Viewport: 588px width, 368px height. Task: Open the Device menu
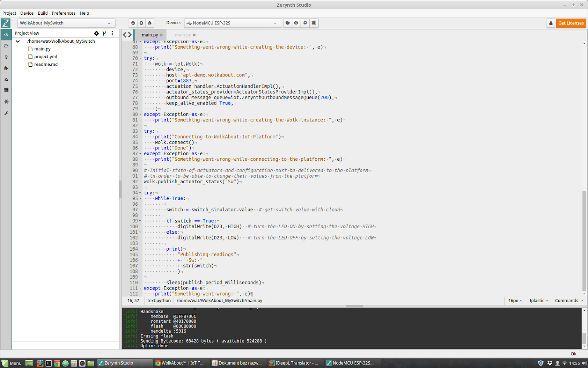[27, 13]
